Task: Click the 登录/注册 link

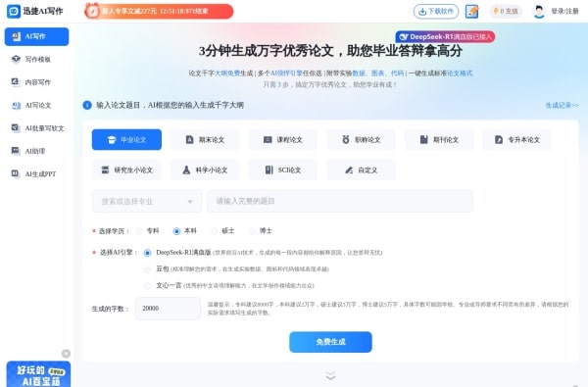Action: point(564,11)
